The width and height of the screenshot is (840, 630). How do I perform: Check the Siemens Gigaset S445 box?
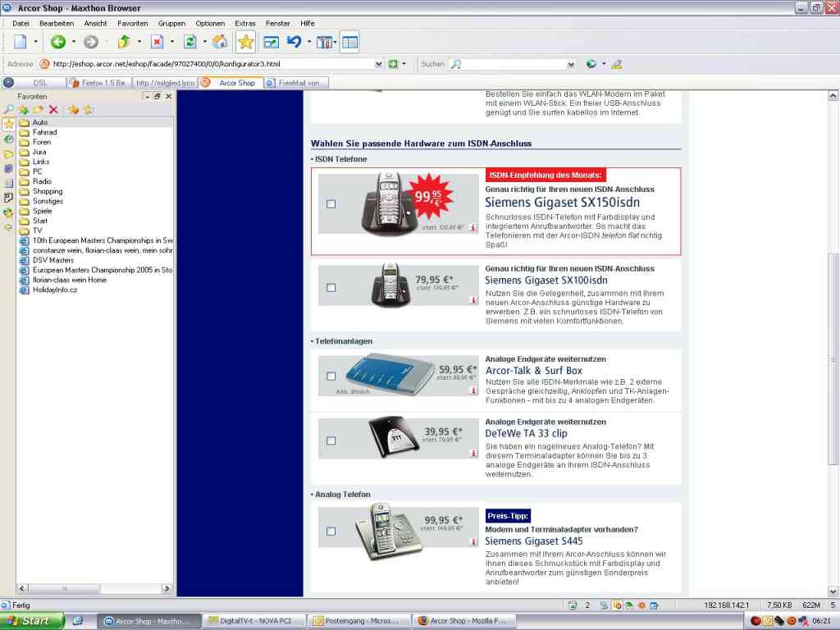click(x=331, y=532)
